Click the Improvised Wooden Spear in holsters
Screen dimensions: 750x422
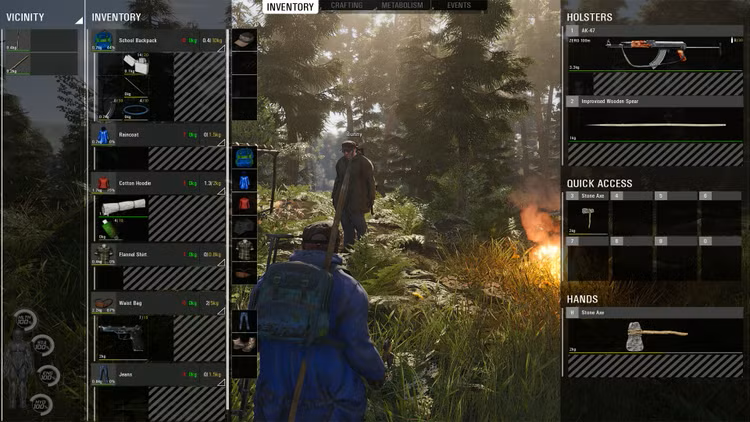(655, 124)
